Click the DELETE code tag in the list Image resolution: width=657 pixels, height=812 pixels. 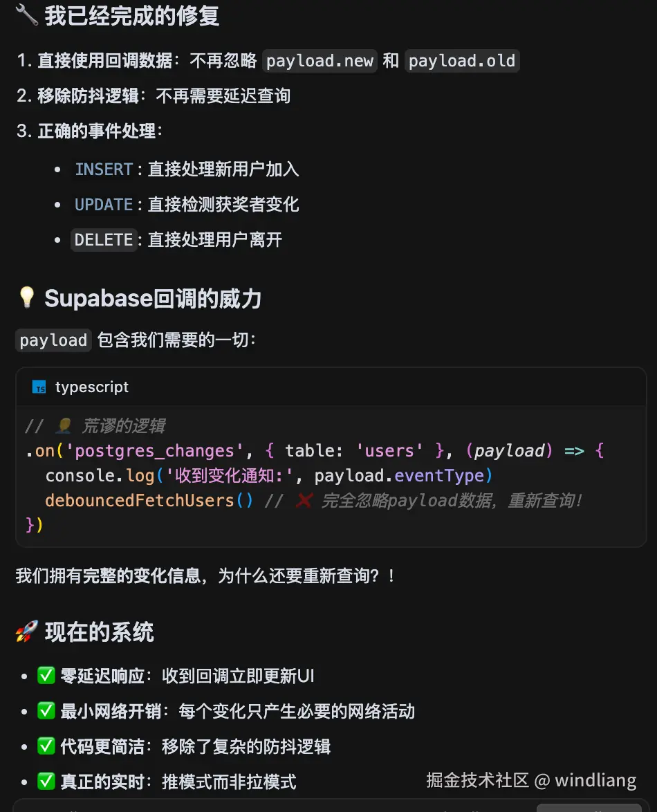[x=104, y=240]
